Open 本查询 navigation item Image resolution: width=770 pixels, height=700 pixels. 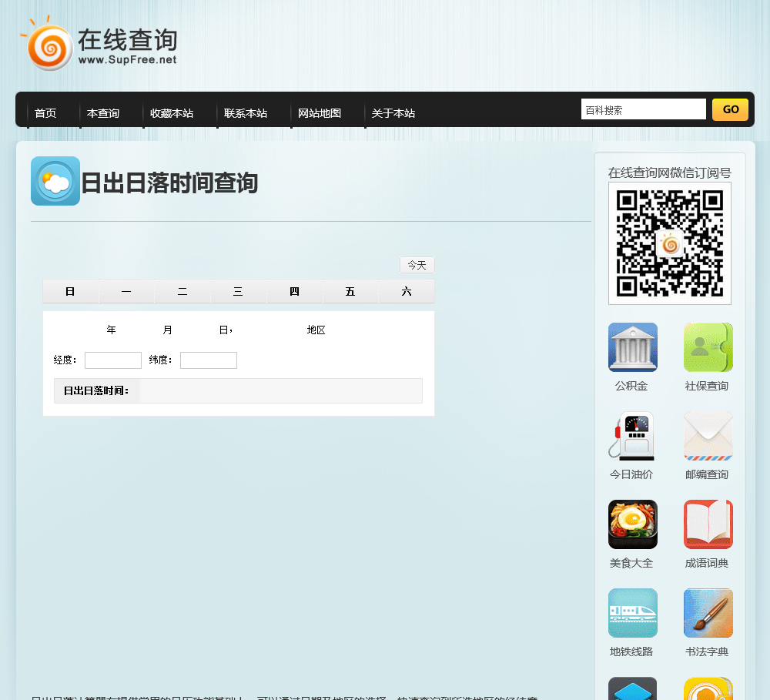(x=103, y=113)
